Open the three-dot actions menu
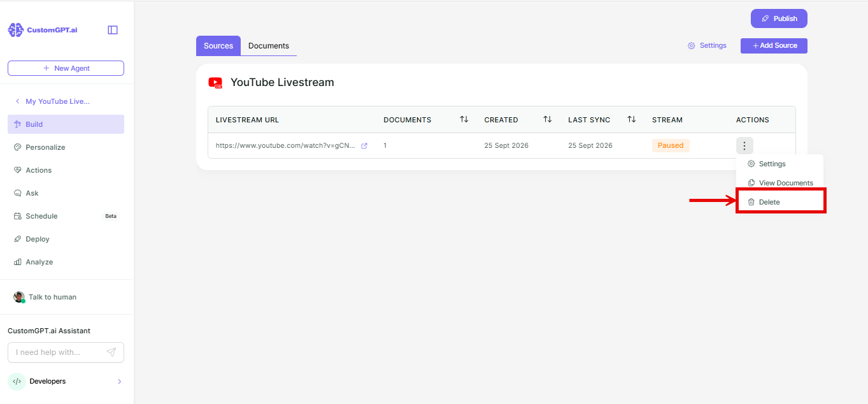868x404 pixels. [744, 145]
